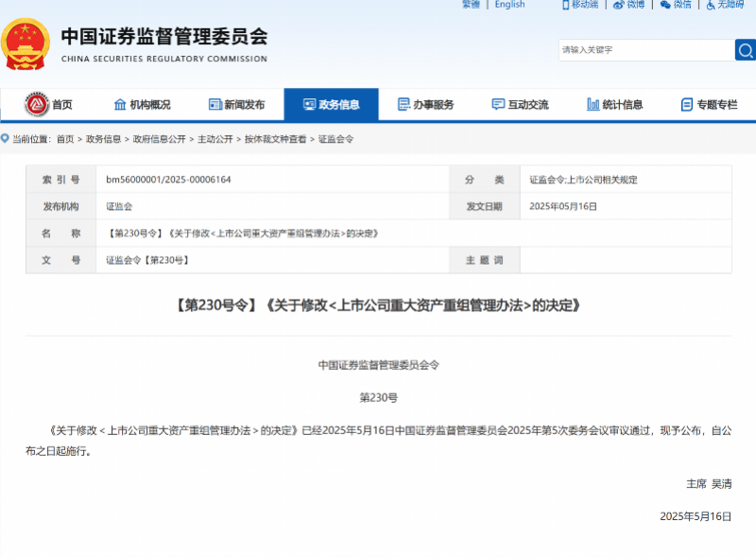The image size is (756, 557).
Task: Switch to traditional Chinese (繁體)
Action: click(471, 5)
